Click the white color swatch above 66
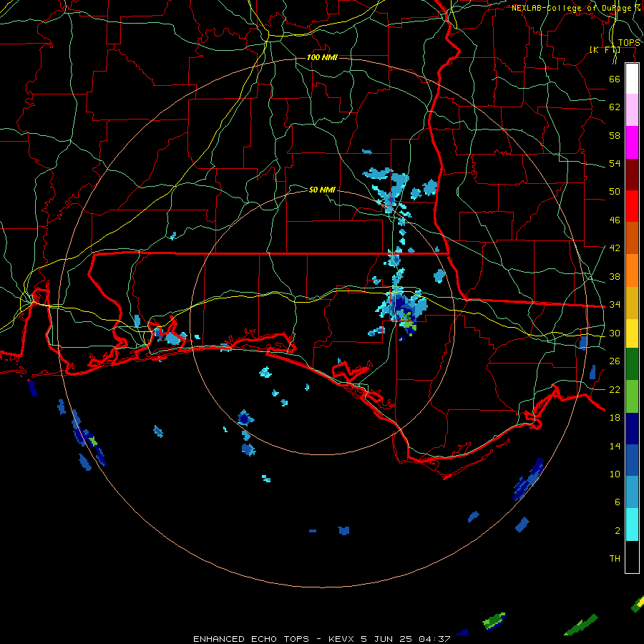Viewport: 644px width, 644px height. 632,79
